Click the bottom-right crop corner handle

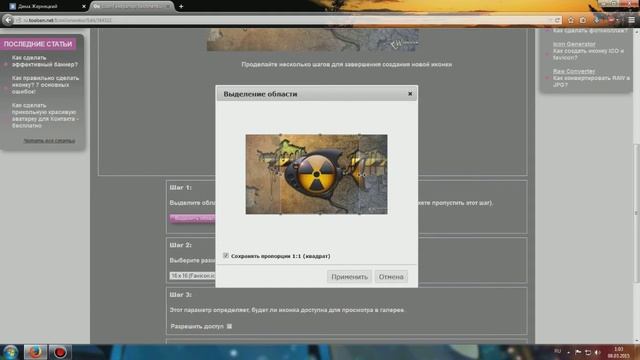click(x=359, y=213)
